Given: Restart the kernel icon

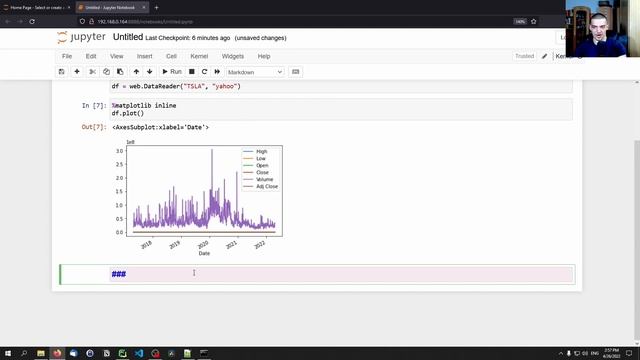Looking at the screenshot, I should (204, 72).
